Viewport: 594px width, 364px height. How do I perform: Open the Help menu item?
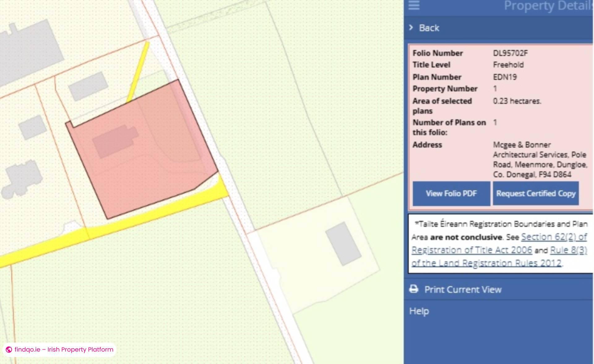(x=419, y=311)
